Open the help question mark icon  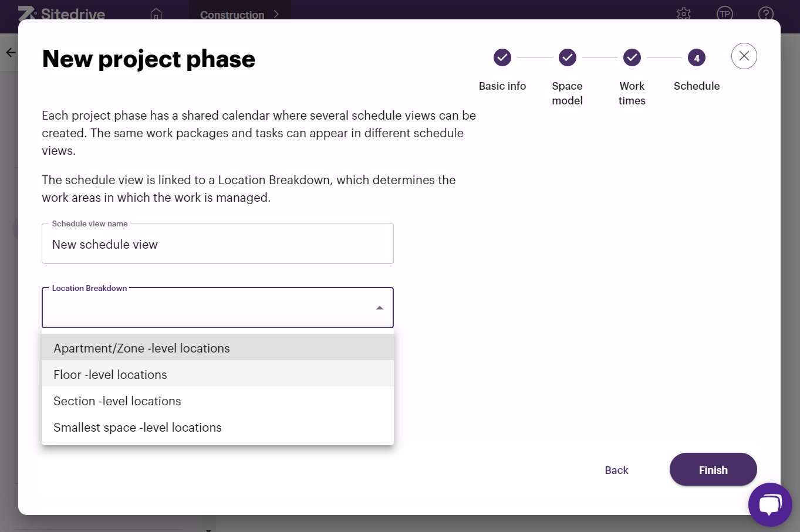(x=766, y=13)
